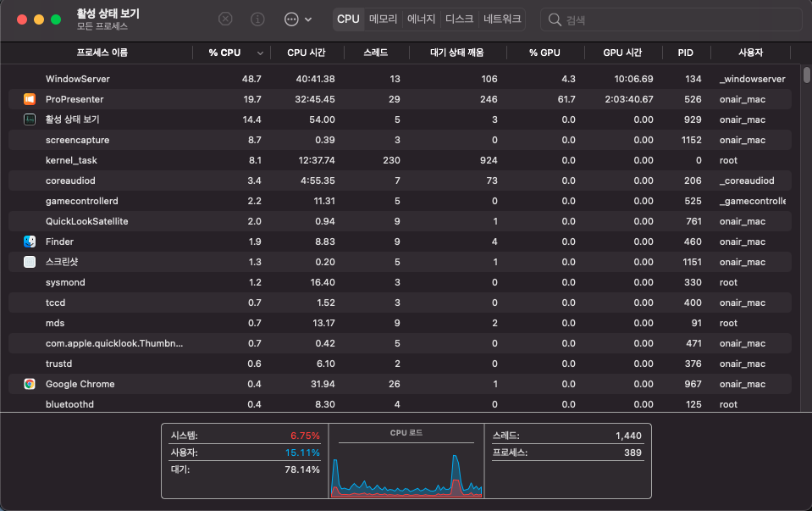812x511 pixels.
Task: Click the CPU time 40:41.38 cell
Action: click(315, 79)
